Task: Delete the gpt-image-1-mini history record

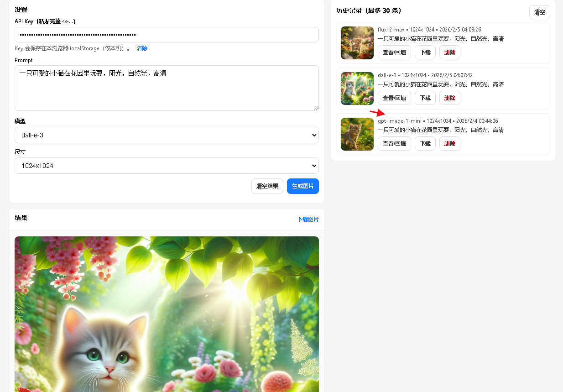Action: 449,144
